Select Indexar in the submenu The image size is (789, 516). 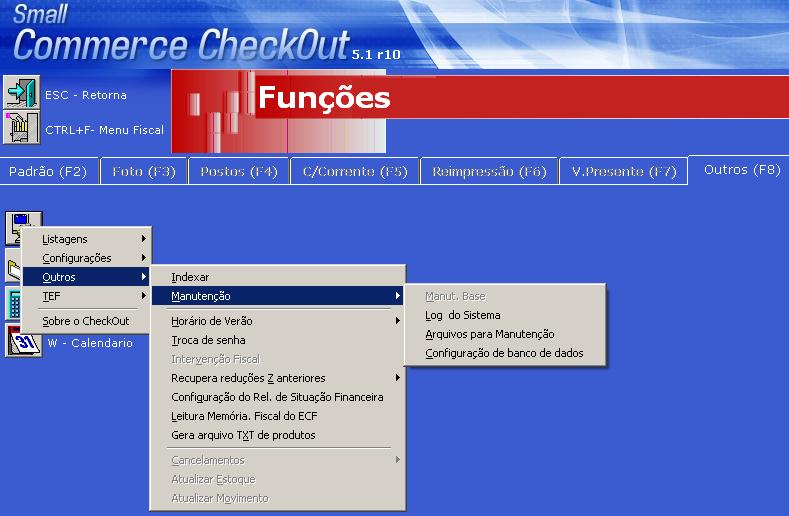tap(278, 277)
